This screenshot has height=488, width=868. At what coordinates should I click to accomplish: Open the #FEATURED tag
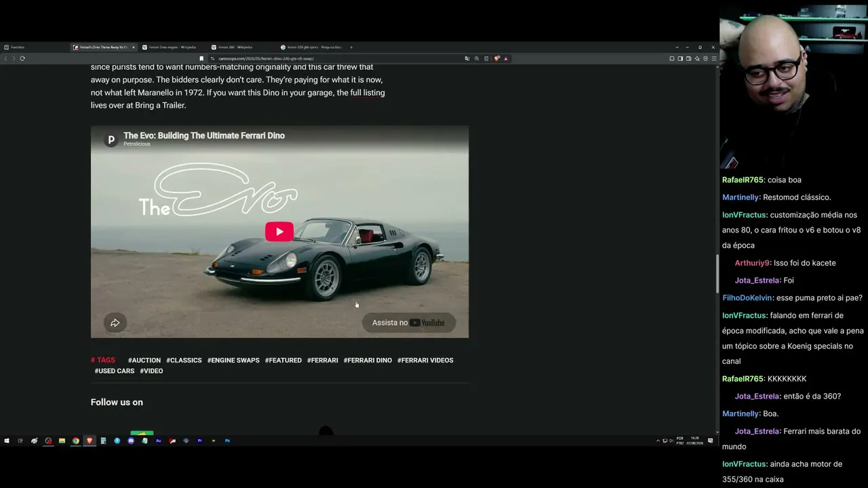(283, 361)
